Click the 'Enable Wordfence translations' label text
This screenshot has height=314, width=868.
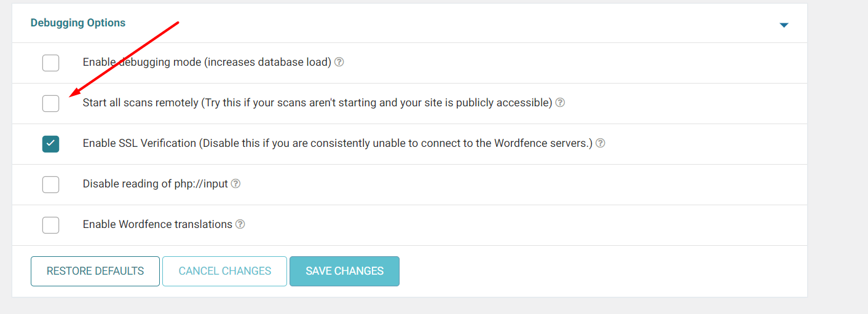pos(158,224)
